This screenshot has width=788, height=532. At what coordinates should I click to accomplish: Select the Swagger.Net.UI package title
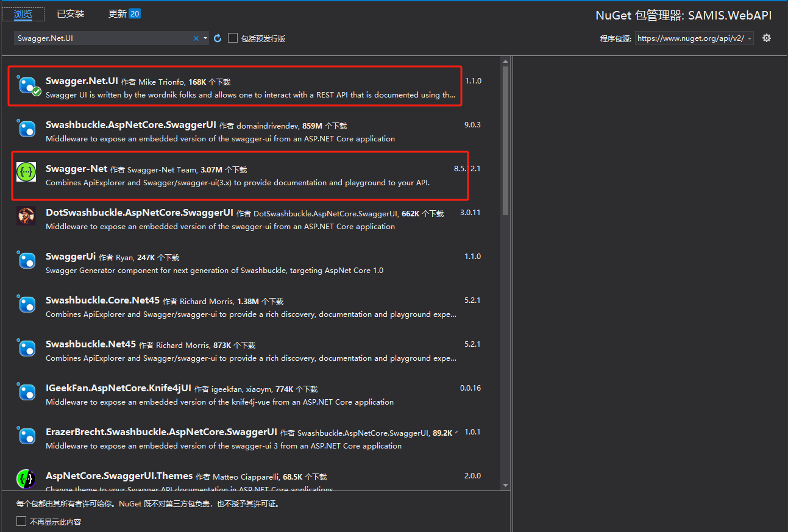(x=82, y=80)
